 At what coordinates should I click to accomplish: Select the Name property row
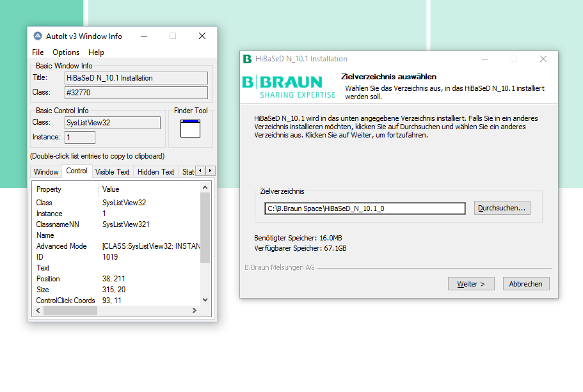coord(116,235)
